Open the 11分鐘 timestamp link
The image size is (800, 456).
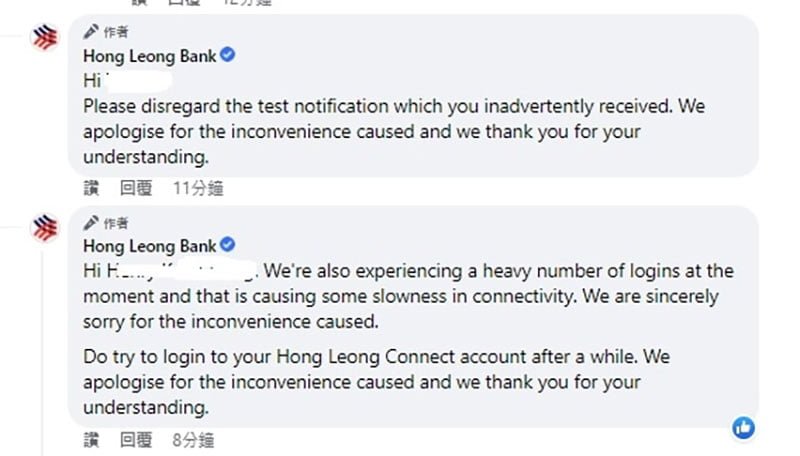point(198,188)
